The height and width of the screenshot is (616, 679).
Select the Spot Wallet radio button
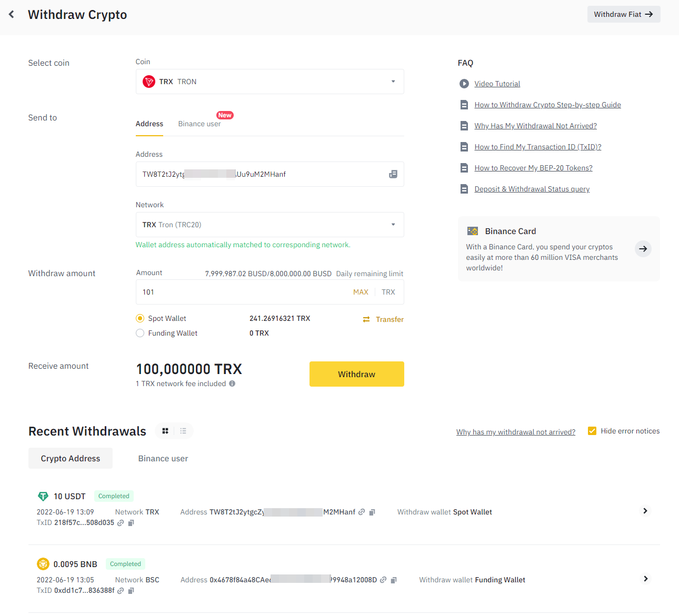[x=140, y=318]
